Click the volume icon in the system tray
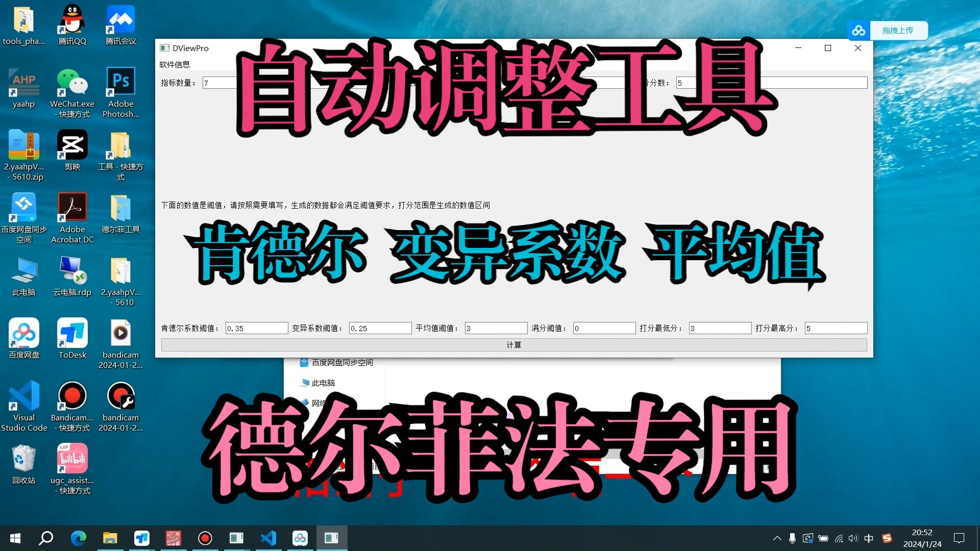The width and height of the screenshot is (980, 551). click(853, 538)
